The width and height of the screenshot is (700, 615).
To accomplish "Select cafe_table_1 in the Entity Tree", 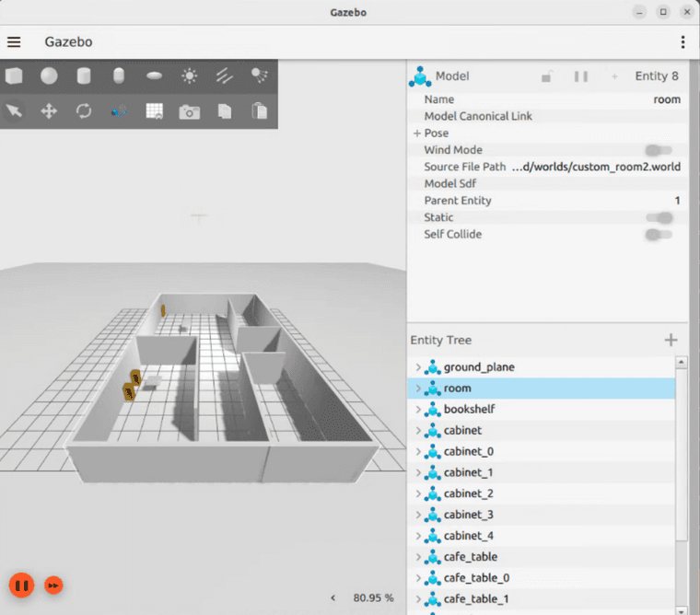I will coord(541,599).
